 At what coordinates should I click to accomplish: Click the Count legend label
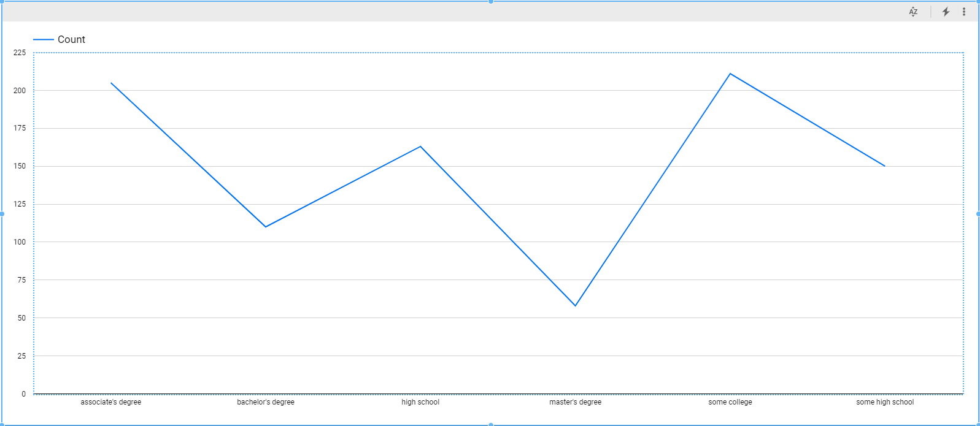click(71, 39)
